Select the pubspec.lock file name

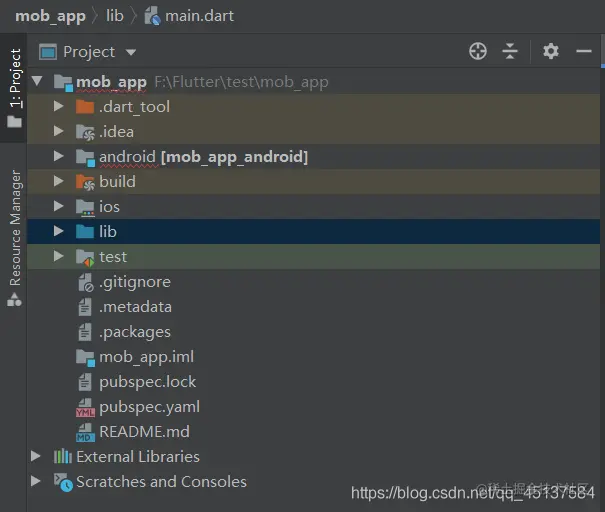pos(147,382)
